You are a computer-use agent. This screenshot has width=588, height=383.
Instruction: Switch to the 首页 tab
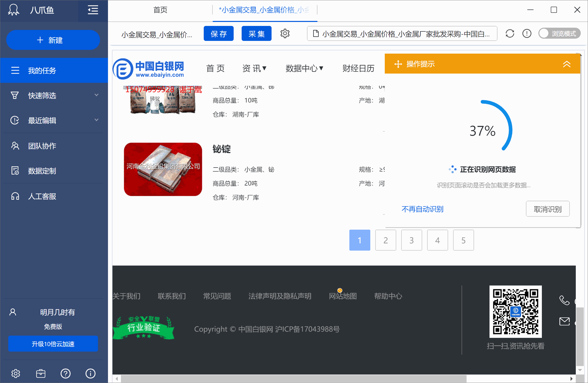pos(160,10)
